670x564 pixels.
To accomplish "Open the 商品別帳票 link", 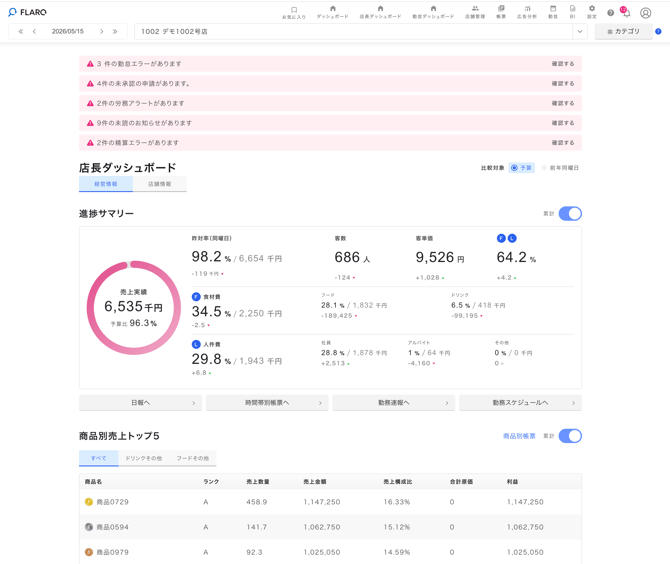I will pos(519,436).
